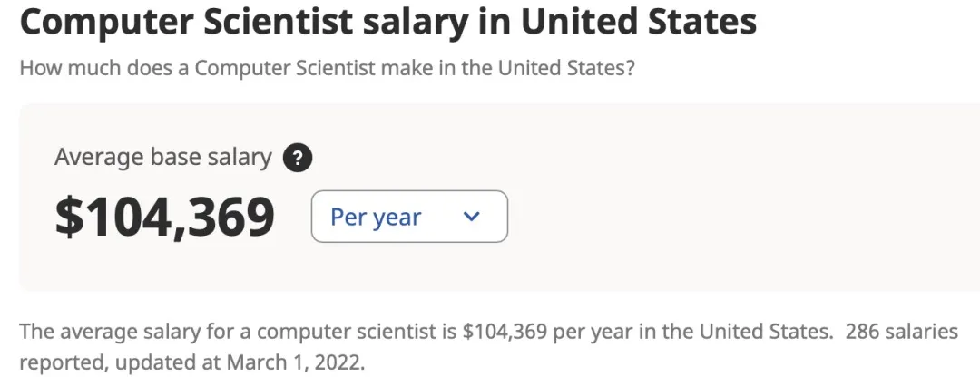Click the "286 salaries" count text
Image resolution: width=980 pixels, height=377 pixels.
pos(901,332)
